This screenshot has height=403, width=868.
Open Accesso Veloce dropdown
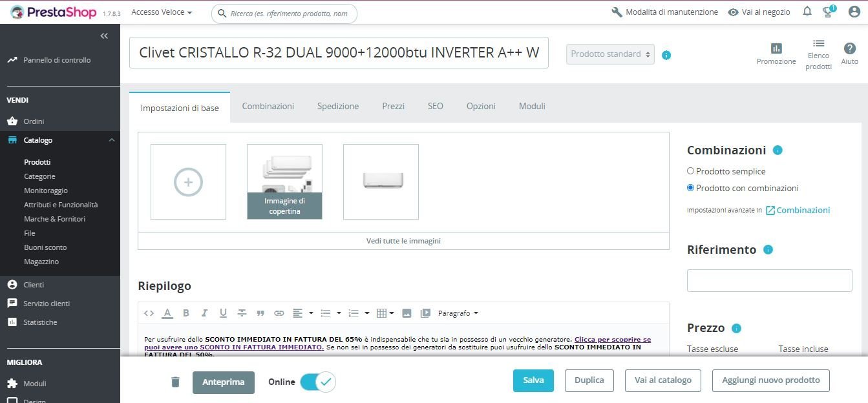[162, 12]
